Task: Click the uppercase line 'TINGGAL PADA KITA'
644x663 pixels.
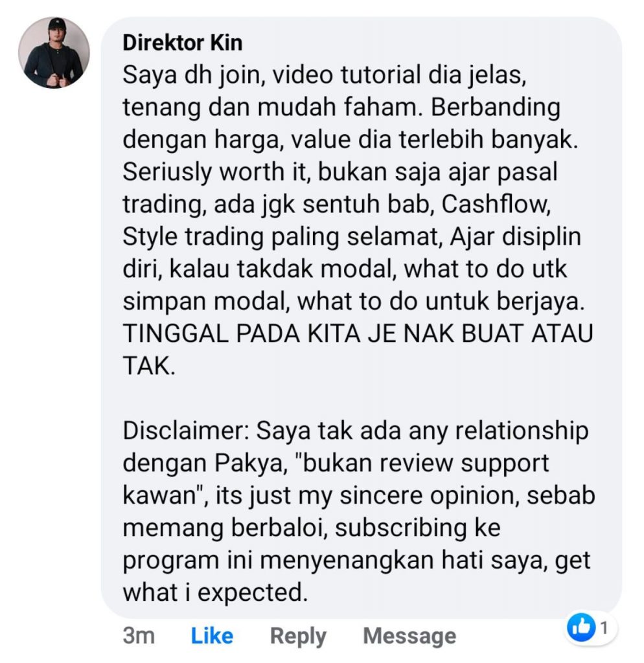Action: pyautogui.click(x=241, y=333)
